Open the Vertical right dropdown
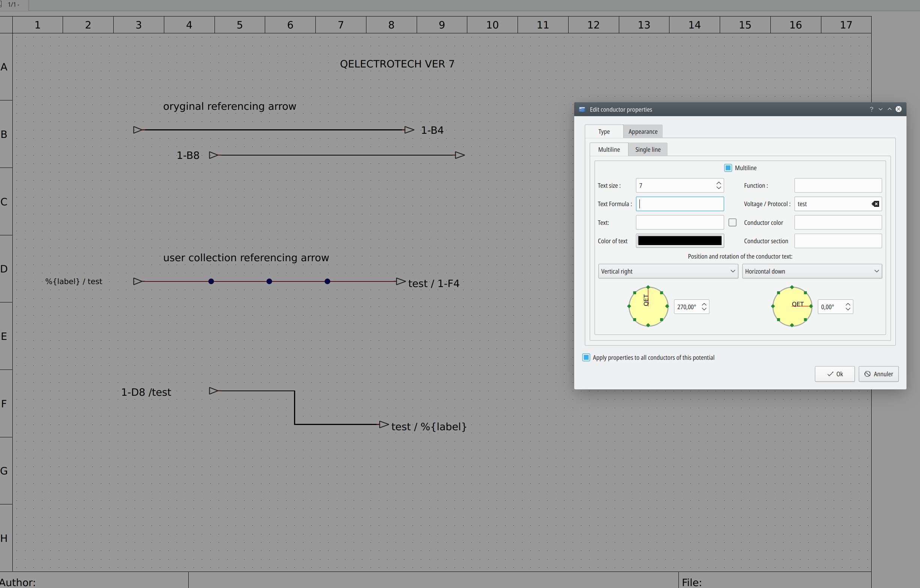Screen dimensions: 920x588 coord(668,271)
